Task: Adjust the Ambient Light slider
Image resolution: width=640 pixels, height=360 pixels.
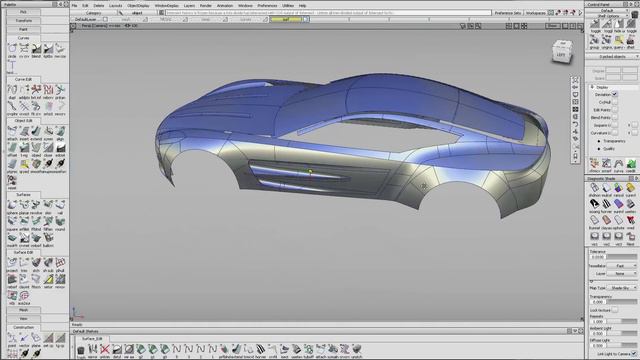Action: [x=621, y=333]
